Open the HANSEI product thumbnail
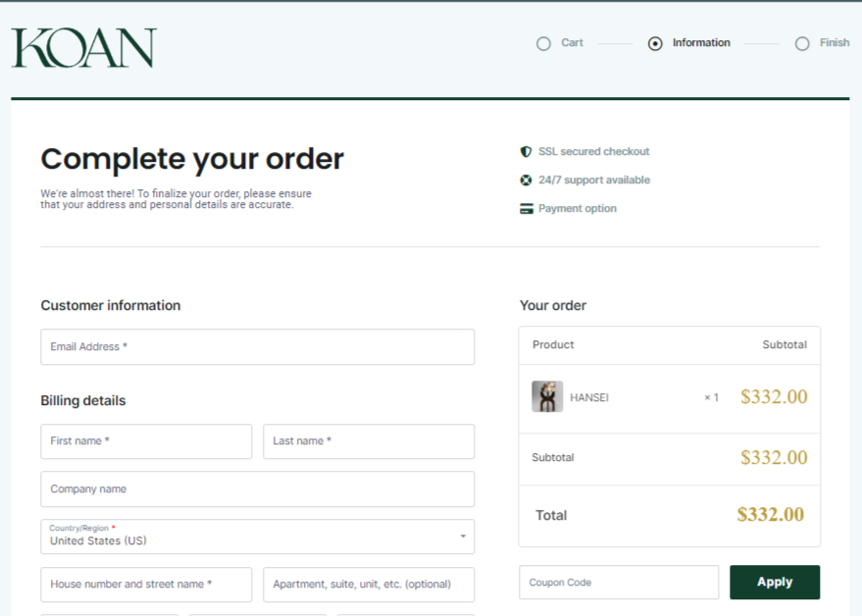Viewport: 862px width, 616px height. coord(547,397)
